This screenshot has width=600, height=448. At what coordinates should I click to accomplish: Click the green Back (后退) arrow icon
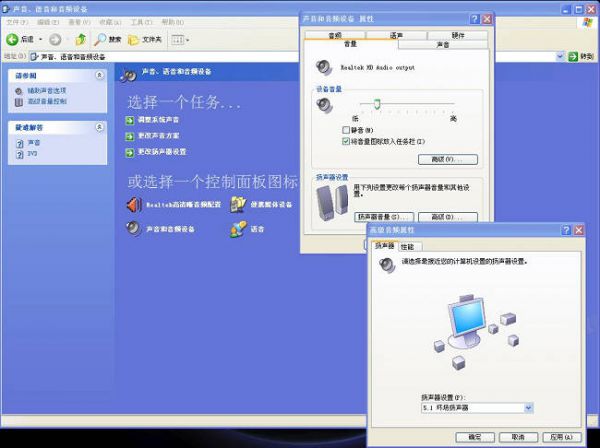(12, 39)
